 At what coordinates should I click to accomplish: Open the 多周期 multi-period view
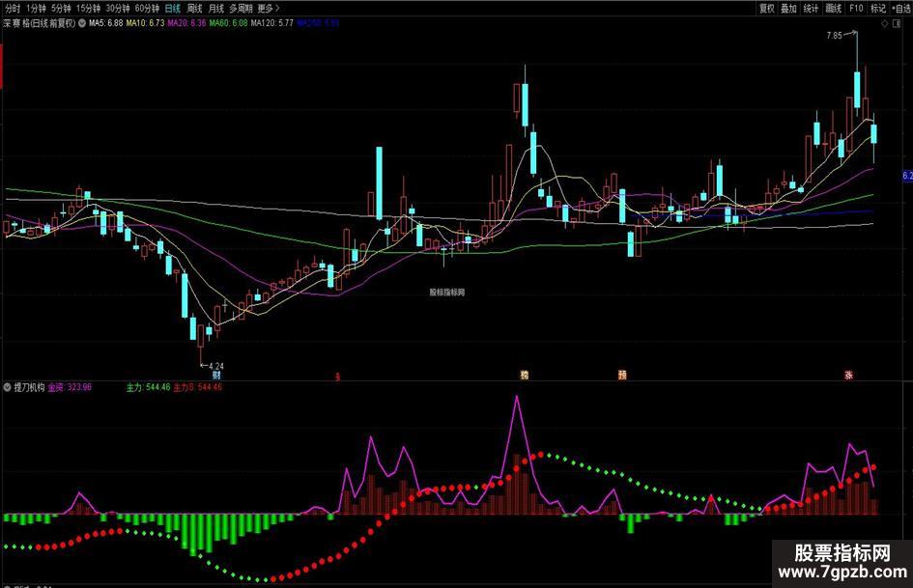[x=242, y=8]
